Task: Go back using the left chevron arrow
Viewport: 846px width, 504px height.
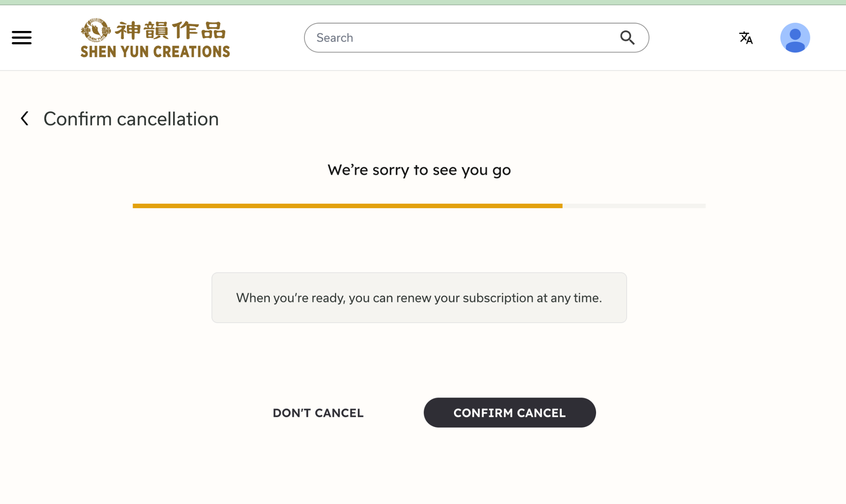Action: 25,119
